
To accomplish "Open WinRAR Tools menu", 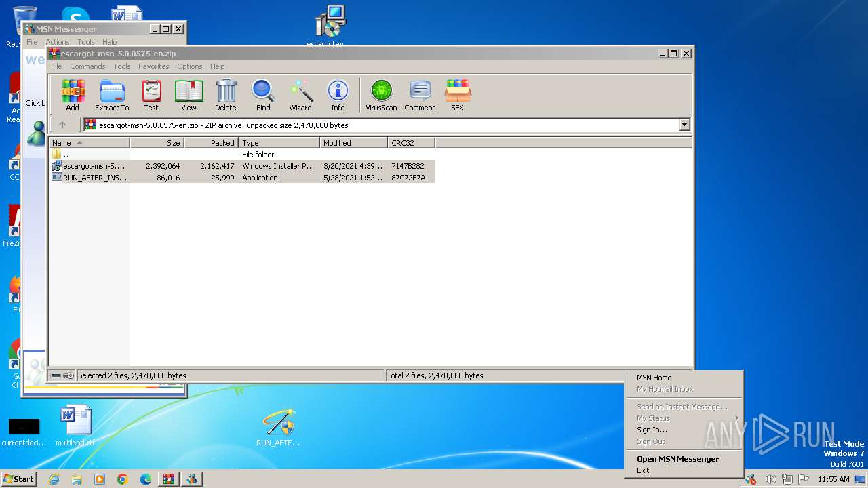I will tap(122, 66).
